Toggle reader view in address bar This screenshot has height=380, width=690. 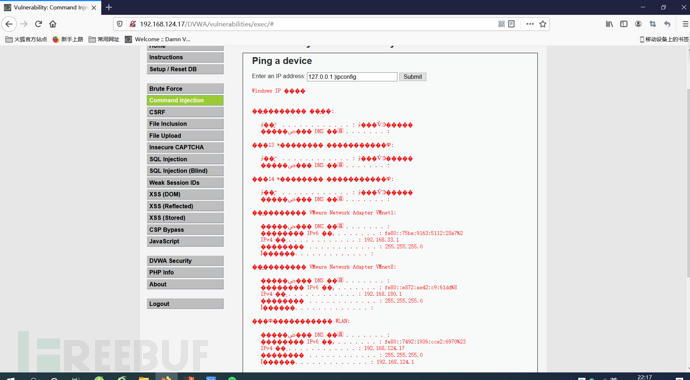(511, 24)
